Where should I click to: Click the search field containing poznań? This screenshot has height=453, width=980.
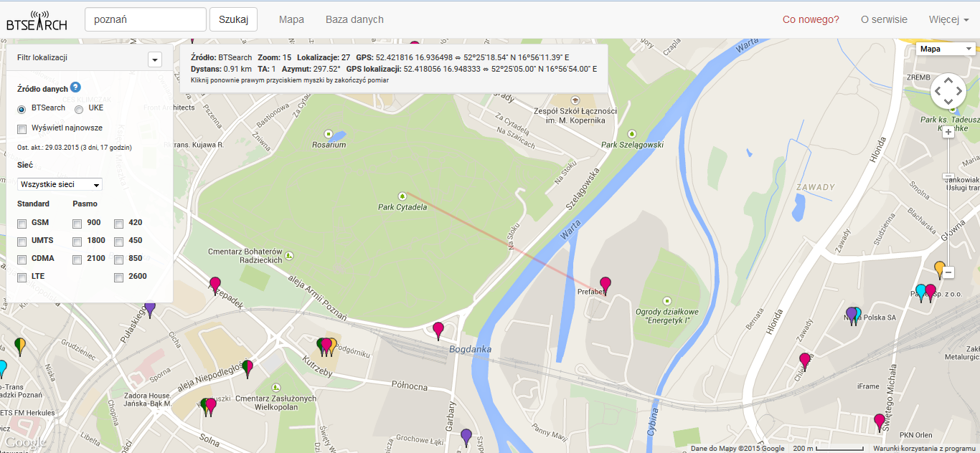146,19
